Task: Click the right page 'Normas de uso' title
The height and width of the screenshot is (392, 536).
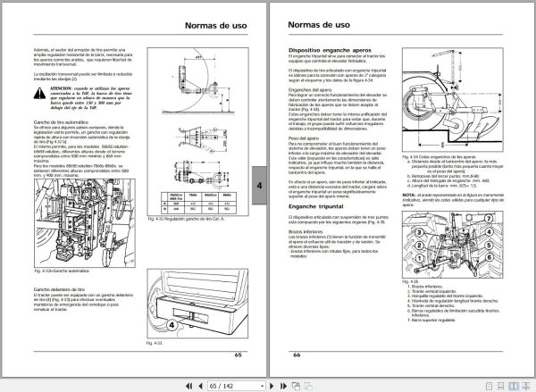Action: (x=319, y=25)
